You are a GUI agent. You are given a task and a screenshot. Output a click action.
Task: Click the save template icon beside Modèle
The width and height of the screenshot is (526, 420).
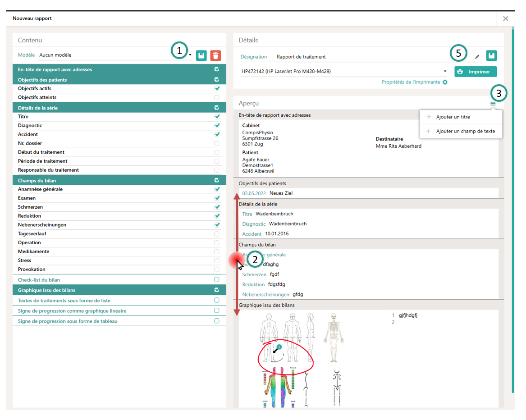tap(201, 55)
